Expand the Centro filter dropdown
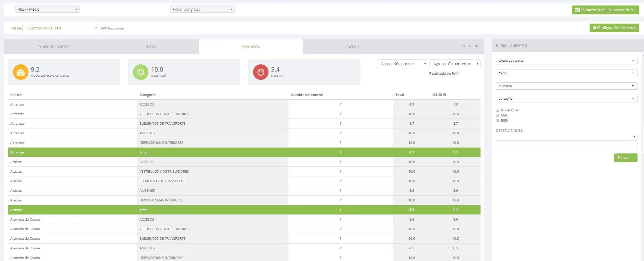Screen dimensions: 644x261 (x=566, y=73)
